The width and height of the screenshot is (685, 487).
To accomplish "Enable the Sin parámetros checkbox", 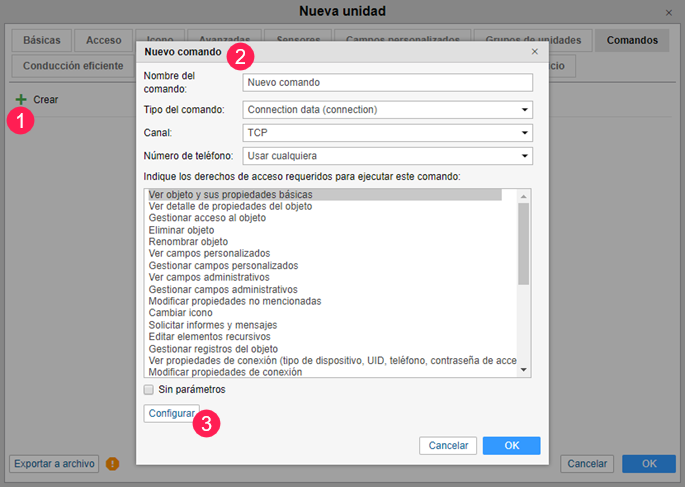I will click(149, 389).
